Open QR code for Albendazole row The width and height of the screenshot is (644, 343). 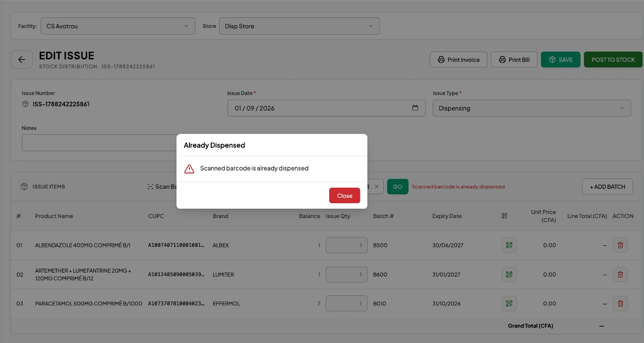509,245
